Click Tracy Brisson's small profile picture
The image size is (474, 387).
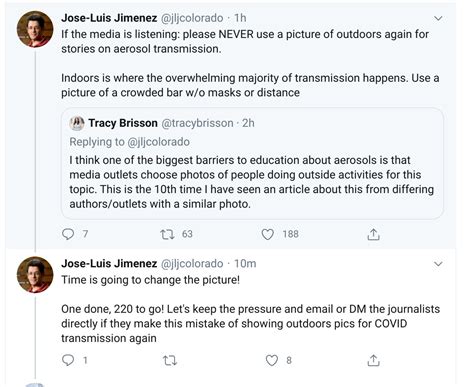click(x=77, y=123)
